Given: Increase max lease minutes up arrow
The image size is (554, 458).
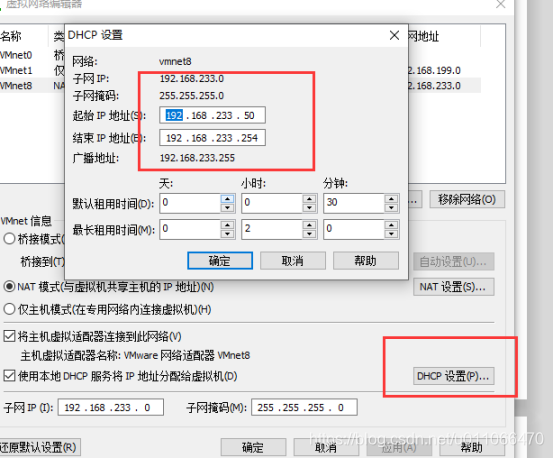Looking at the screenshot, I should coord(391,225).
